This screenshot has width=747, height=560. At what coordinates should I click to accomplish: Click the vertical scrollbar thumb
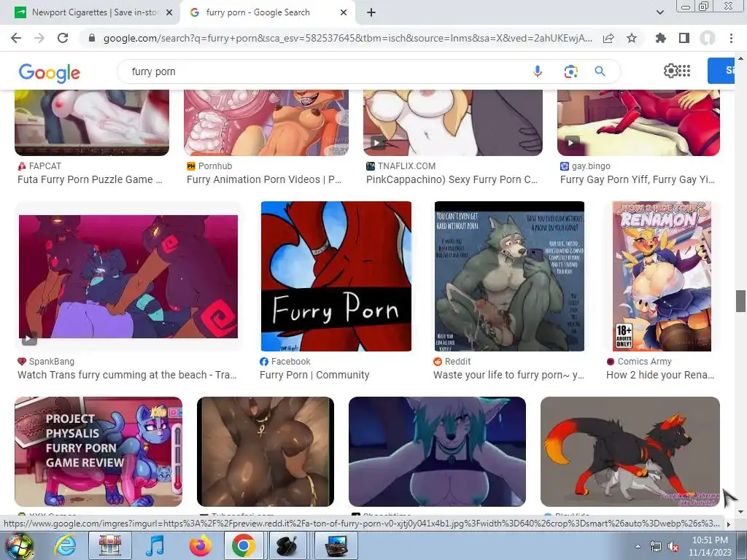click(740, 301)
